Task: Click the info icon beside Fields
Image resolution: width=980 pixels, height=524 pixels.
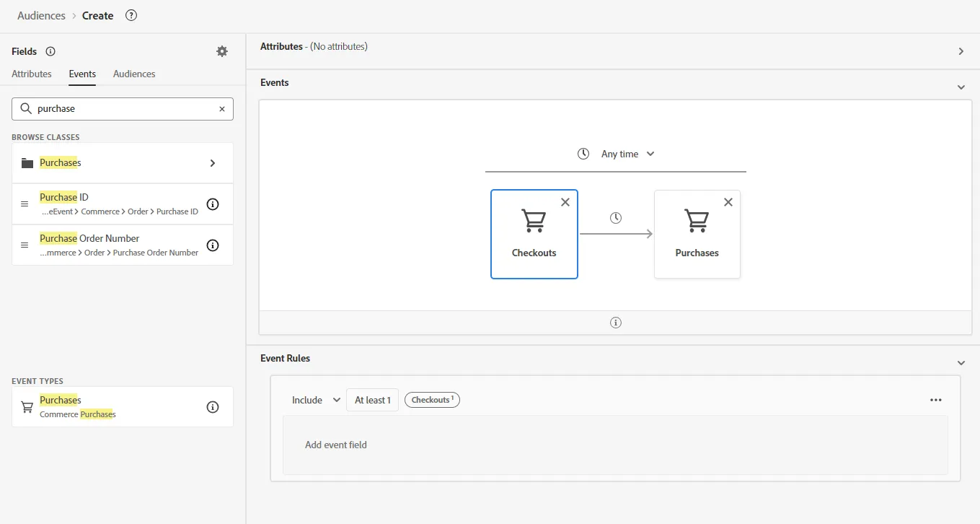Action: [x=50, y=51]
